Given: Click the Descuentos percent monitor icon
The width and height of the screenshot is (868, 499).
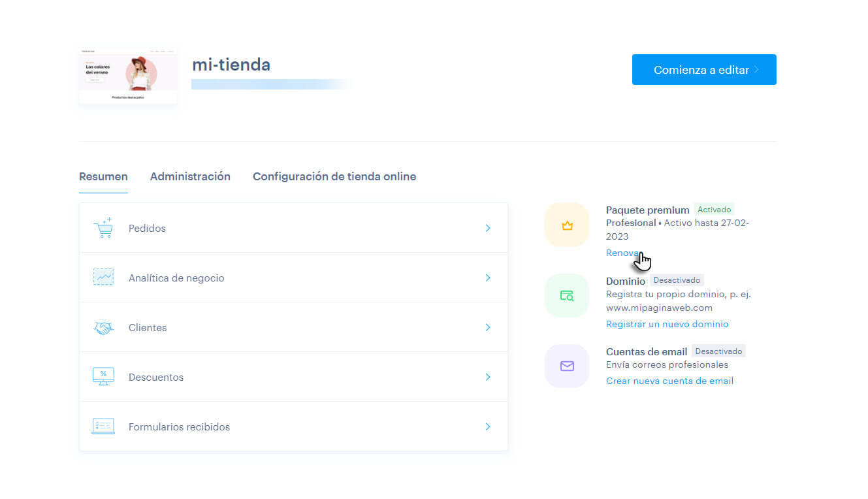Looking at the screenshot, I should coord(103,377).
